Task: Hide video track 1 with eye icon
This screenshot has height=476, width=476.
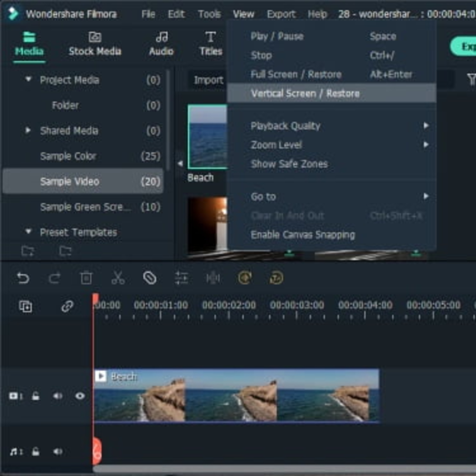Action: point(80,396)
